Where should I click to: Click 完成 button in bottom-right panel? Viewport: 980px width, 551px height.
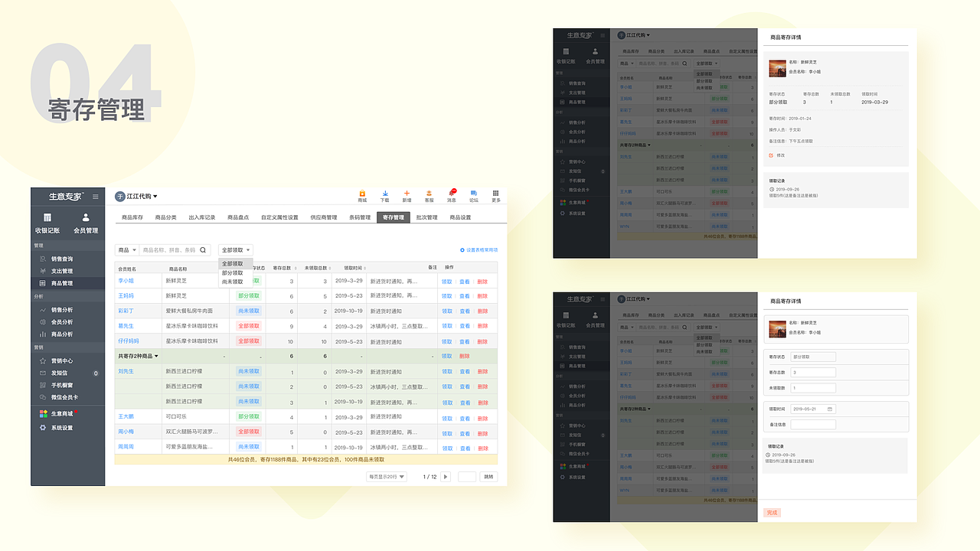[x=772, y=513]
